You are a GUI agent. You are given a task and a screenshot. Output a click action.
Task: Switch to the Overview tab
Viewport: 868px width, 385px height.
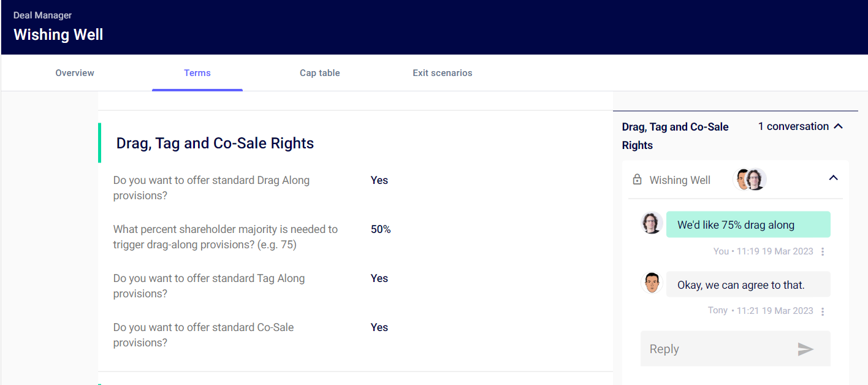pos(75,73)
